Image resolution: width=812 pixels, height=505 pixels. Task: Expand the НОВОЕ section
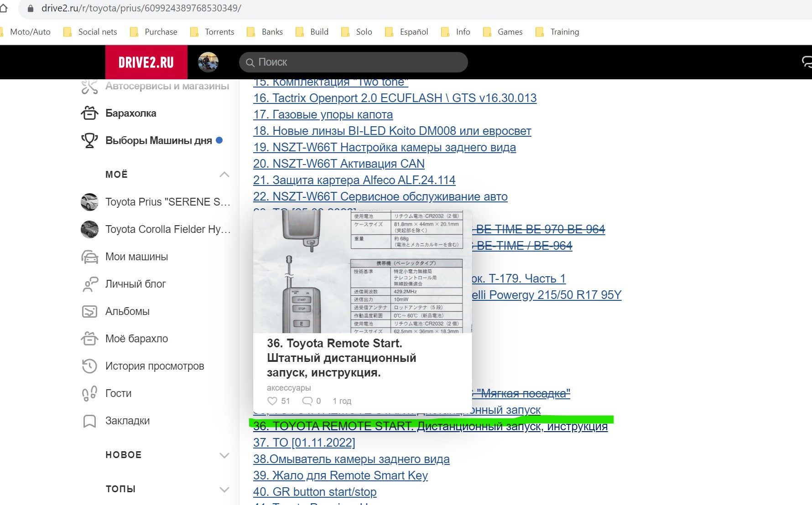coord(224,455)
